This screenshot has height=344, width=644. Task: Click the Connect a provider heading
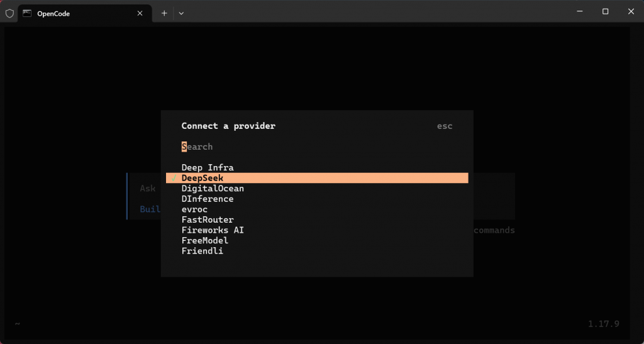pyautogui.click(x=228, y=126)
